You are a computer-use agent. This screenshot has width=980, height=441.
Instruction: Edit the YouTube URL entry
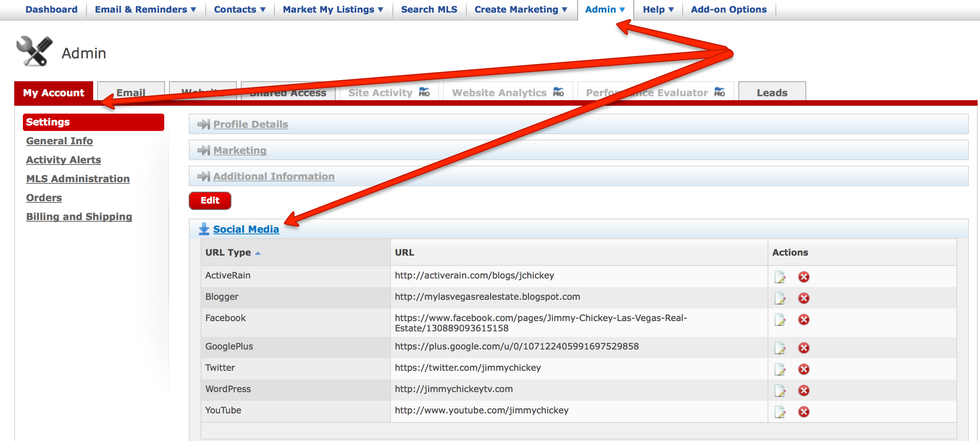pyautogui.click(x=780, y=412)
